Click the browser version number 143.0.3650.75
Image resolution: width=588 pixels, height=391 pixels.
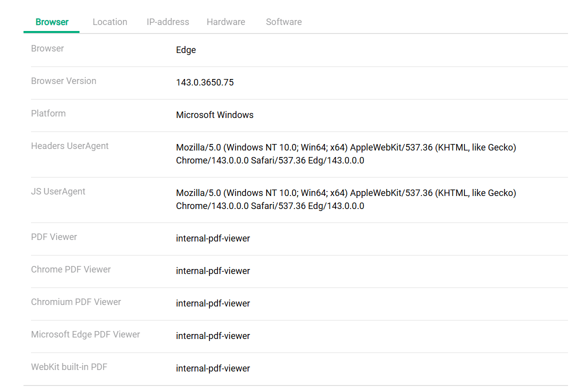204,82
